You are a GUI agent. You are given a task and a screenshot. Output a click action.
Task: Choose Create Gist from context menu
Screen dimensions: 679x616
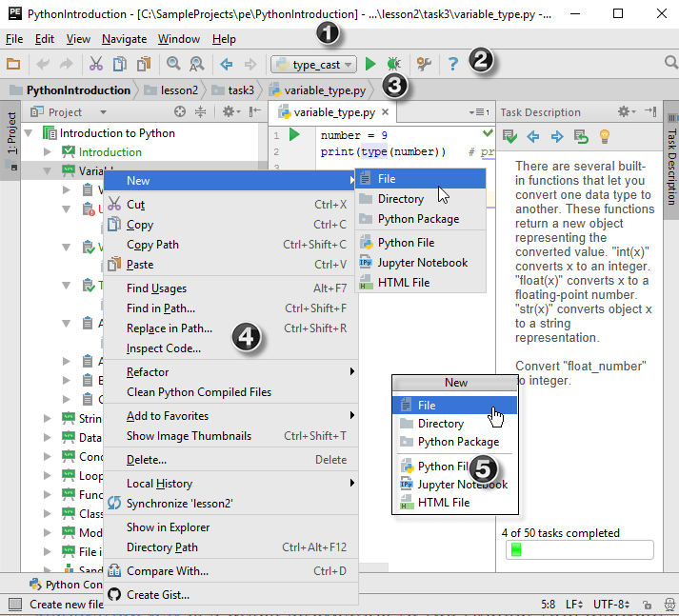pyautogui.click(x=230, y=595)
